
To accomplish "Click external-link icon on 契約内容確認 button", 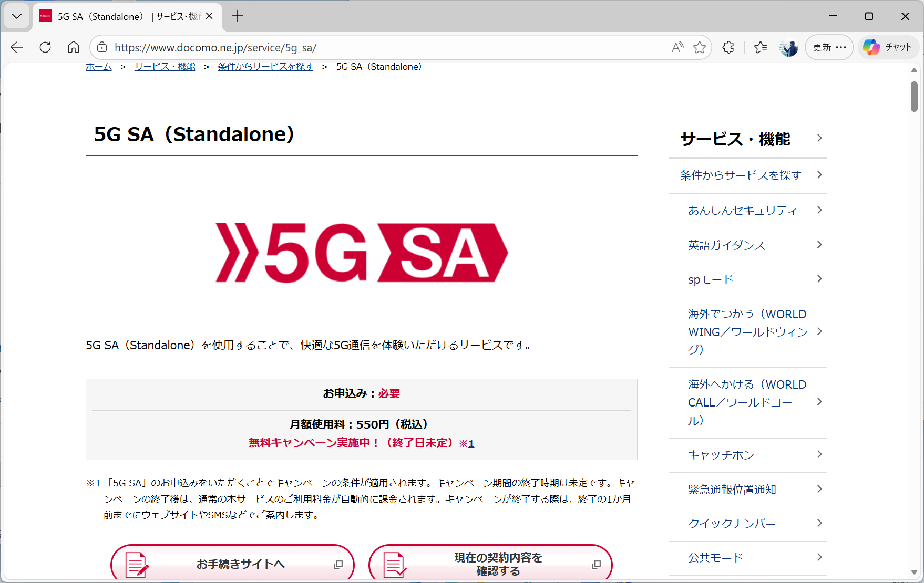I will pos(596,565).
